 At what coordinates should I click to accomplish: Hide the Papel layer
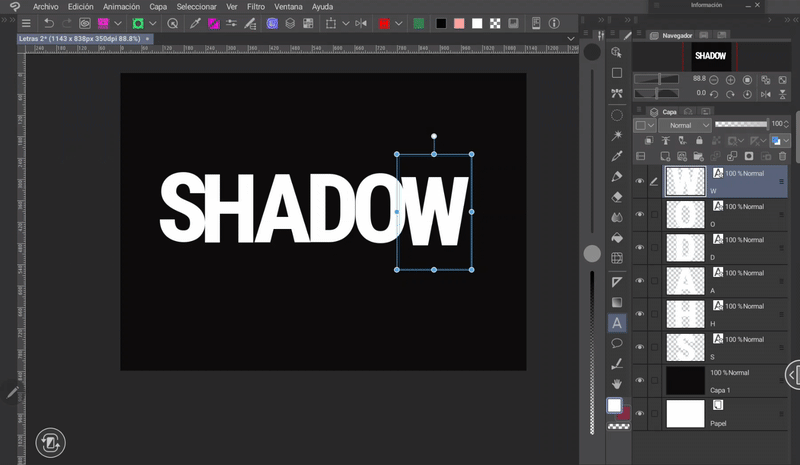pos(640,412)
